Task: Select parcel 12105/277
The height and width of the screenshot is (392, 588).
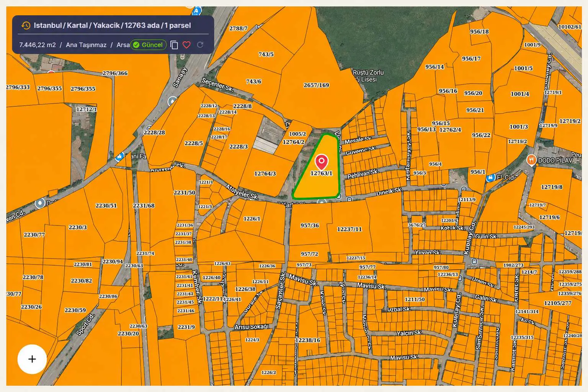Action: [x=558, y=303]
